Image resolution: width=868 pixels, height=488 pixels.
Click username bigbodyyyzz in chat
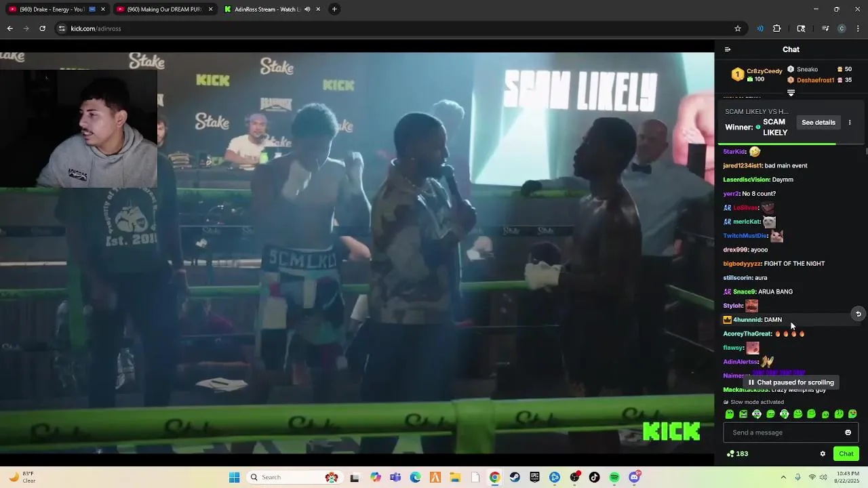tap(742, 264)
